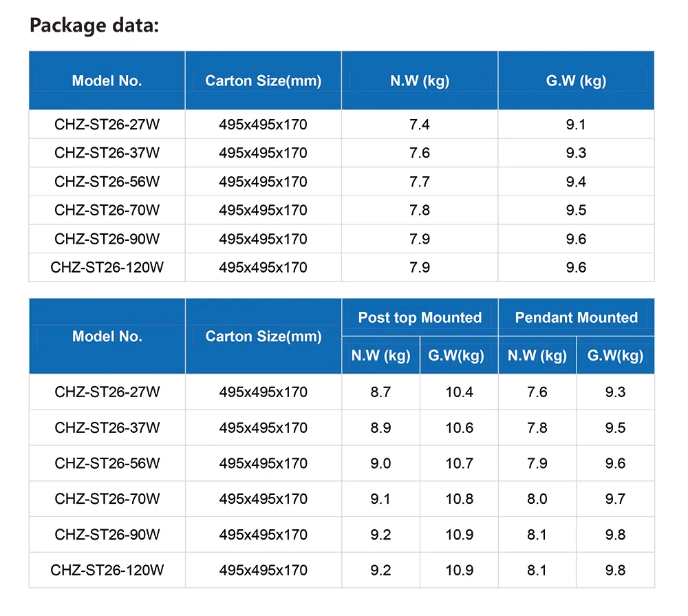The height and width of the screenshot is (616, 688).
Task: Click the G.W(kg) header under Pendant Mounted
Action: tap(615, 356)
